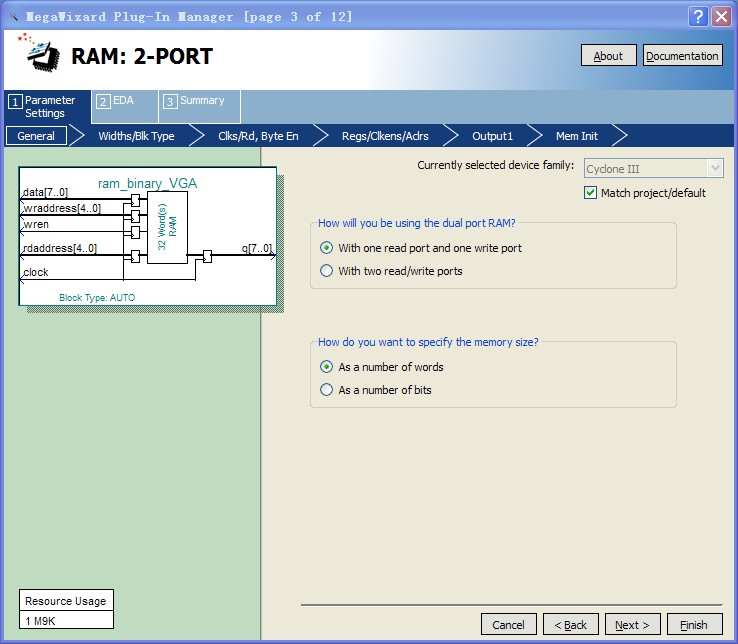The image size is (738, 644).
Task: Click the output register symbol before q[7..0]
Action: (x=207, y=256)
